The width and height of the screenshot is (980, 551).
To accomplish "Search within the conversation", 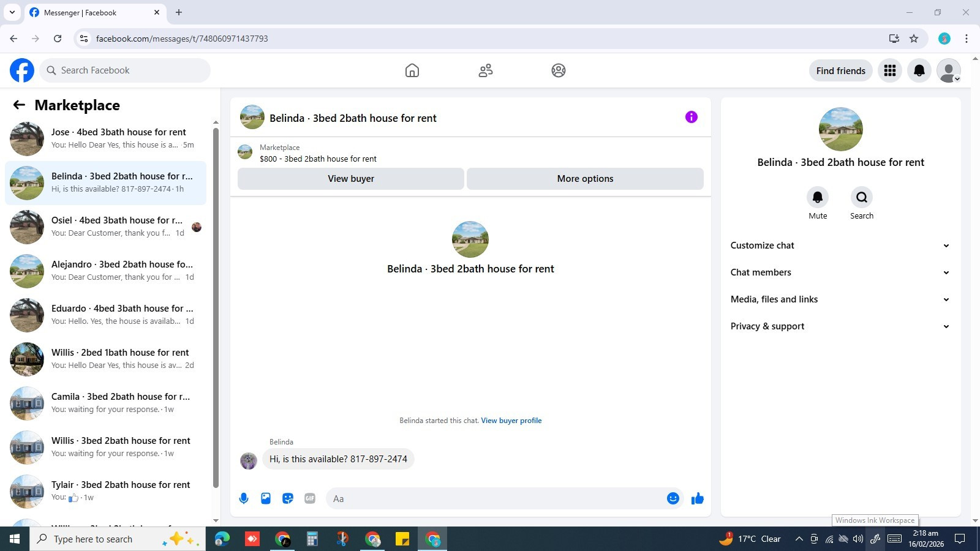I will click(x=862, y=197).
